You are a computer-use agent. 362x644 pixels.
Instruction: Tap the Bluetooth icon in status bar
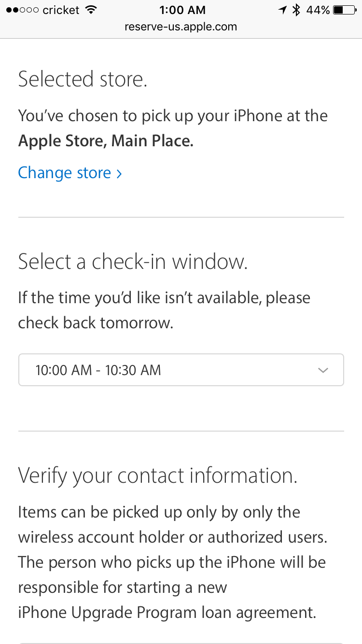[x=296, y=10]
